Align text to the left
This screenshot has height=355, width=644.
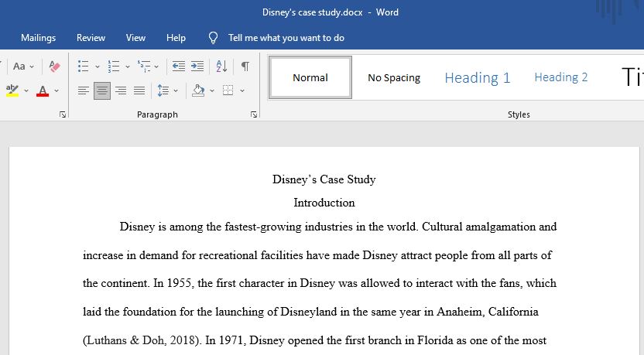coord(84,90)
